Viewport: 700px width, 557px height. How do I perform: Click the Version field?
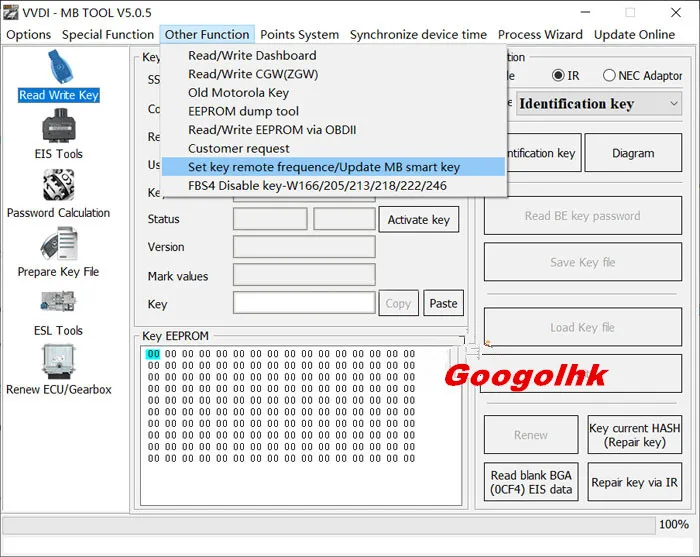pos(304,247)
